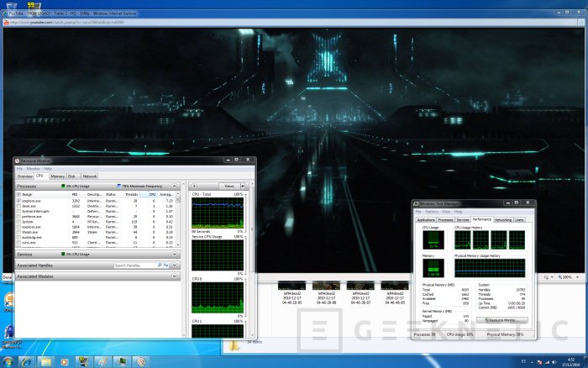
Task: Click the clock in the system tray
Action: tap(571, 362)
